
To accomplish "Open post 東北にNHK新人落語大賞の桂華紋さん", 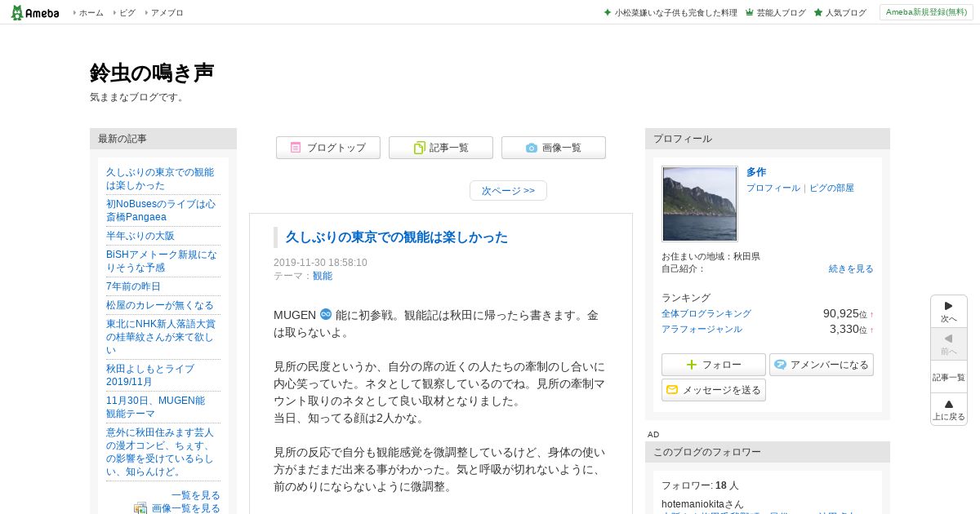I will click(x=162, y=337).
